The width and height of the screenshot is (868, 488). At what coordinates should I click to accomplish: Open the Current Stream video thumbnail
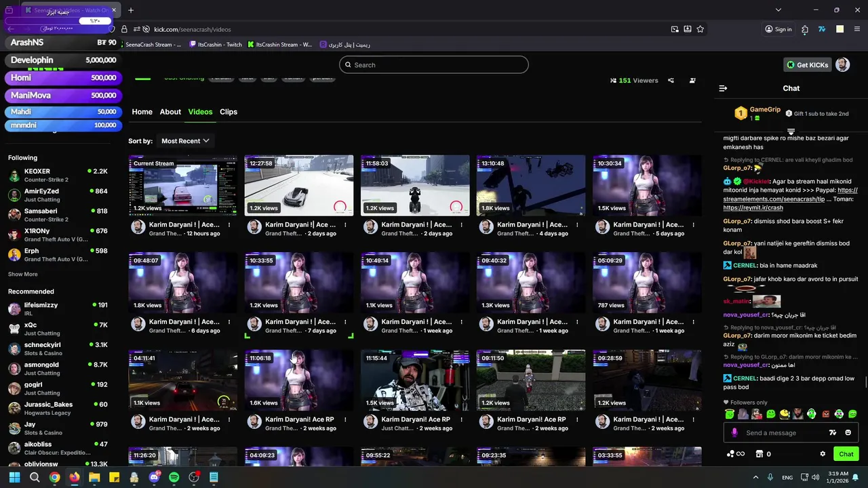pos(183,186)
